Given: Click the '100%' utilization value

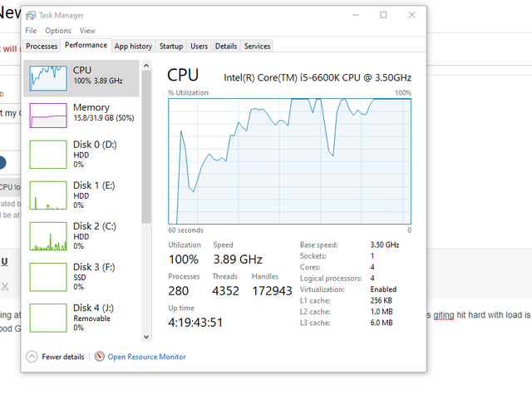Looking at the screenshot, I should point(184,259).
